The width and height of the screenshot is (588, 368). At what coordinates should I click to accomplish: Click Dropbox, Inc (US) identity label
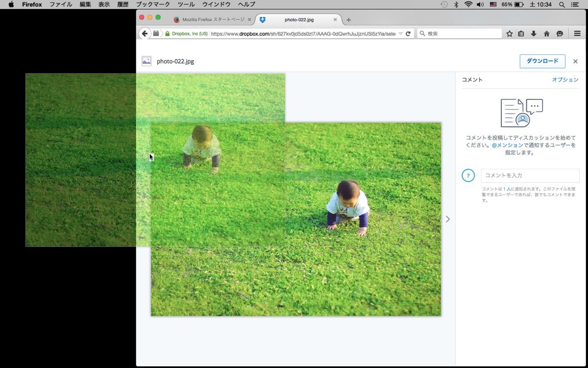(x=190, y=34)
